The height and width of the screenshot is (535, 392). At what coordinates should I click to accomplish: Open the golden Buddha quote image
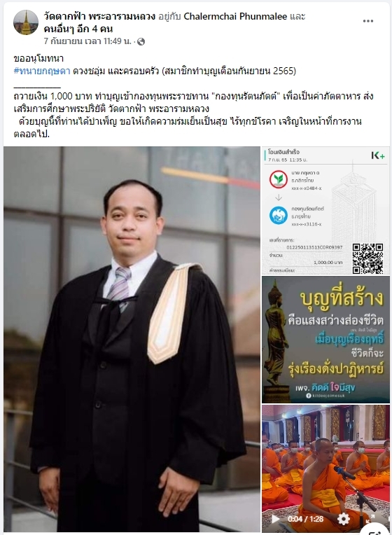point(325,340)
